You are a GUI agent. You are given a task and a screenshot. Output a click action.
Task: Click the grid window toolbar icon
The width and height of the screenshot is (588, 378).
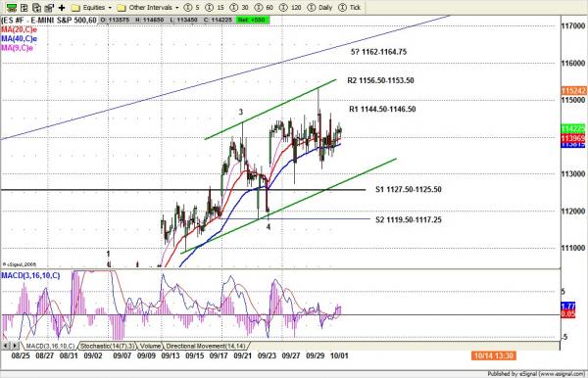(24, 7)
